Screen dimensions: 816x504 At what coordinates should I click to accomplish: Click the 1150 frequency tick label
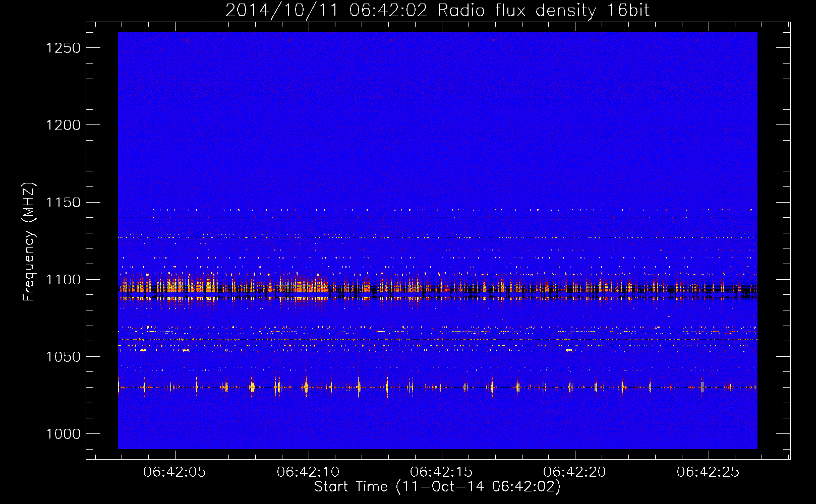coord(64,203)
